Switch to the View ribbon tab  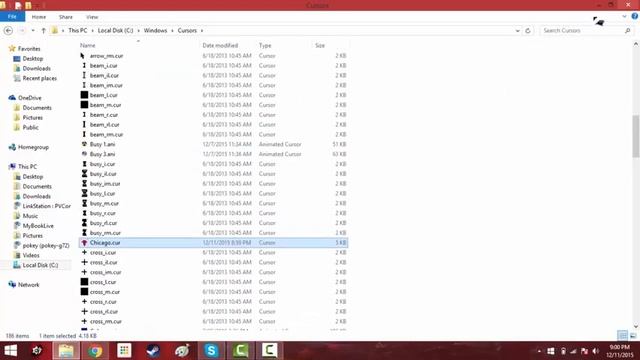(92, 17)
